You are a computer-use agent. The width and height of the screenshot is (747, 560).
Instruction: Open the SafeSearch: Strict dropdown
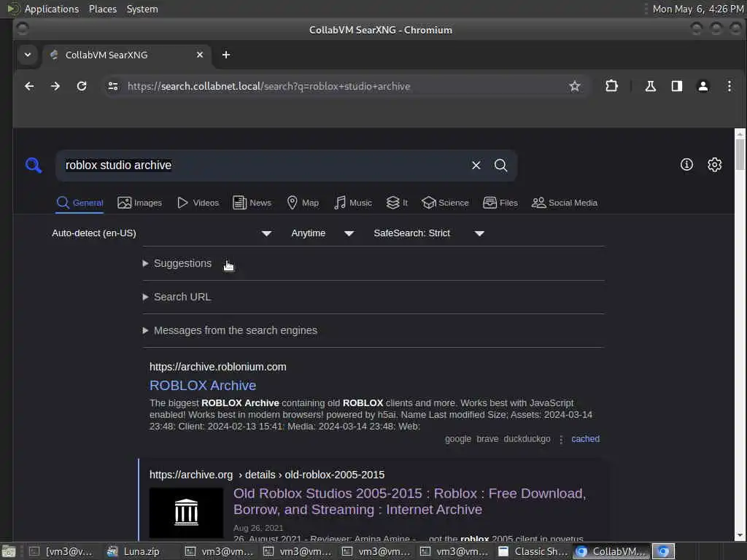click(x=429, y=233)
